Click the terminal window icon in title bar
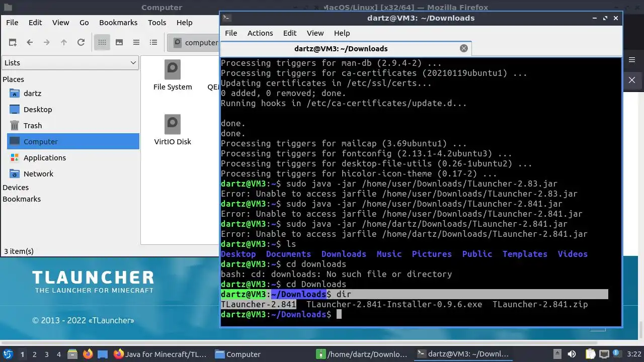 pos(226,18)
